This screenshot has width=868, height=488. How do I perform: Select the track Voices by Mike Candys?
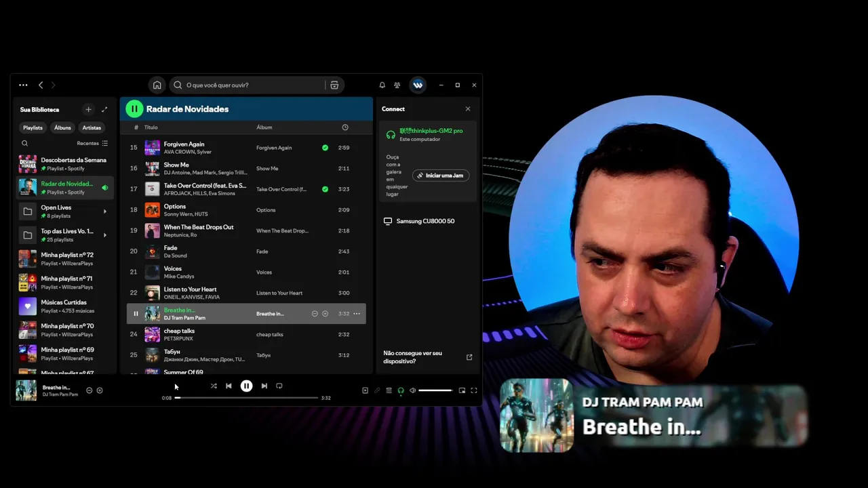coord(246,272)
